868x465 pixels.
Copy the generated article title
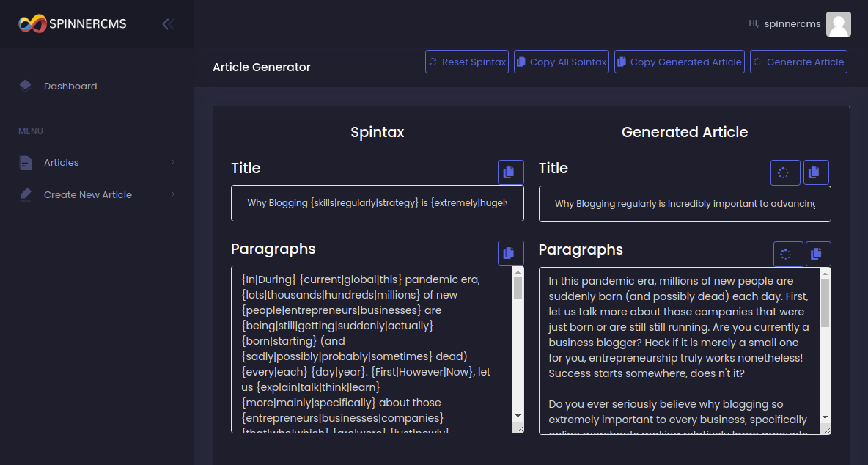[x=815, y=173]
